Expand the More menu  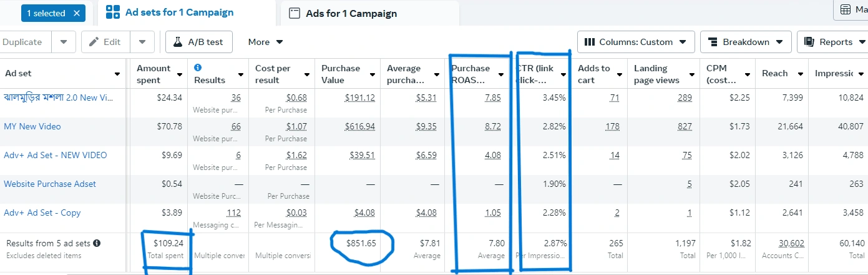pos(265,42)
